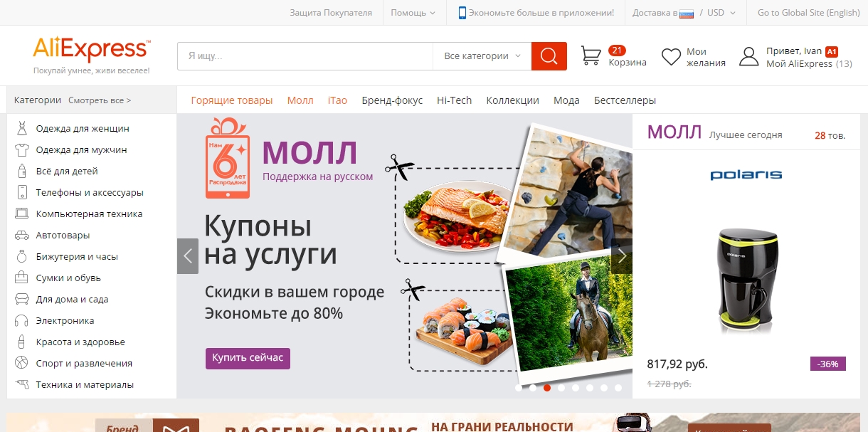Expand the Помощь dropdown menu
This screenshot has height=432, width=868.
pos(413,13)
